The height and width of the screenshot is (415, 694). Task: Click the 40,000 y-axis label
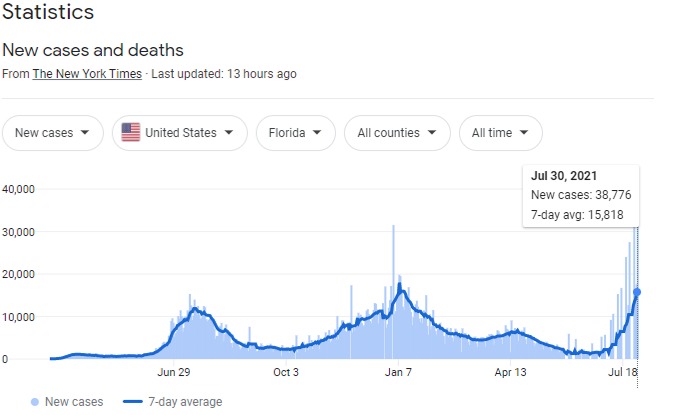(x=19, y=189)
